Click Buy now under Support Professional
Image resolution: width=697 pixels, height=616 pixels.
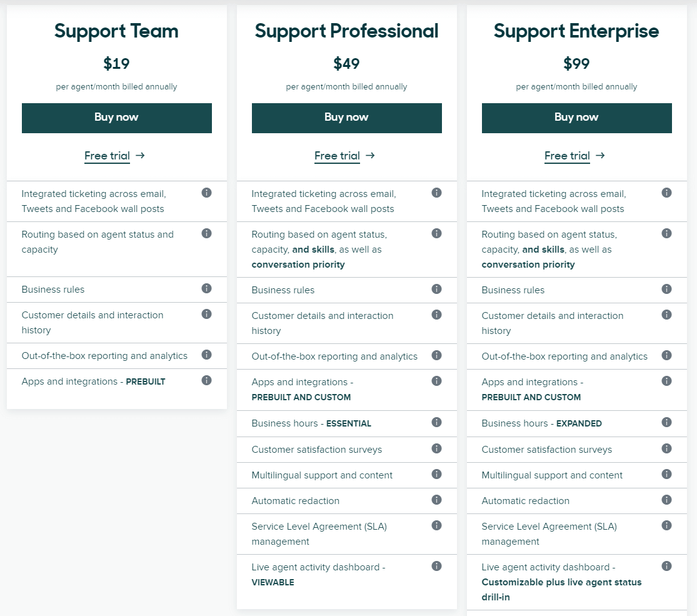[347, 118]
